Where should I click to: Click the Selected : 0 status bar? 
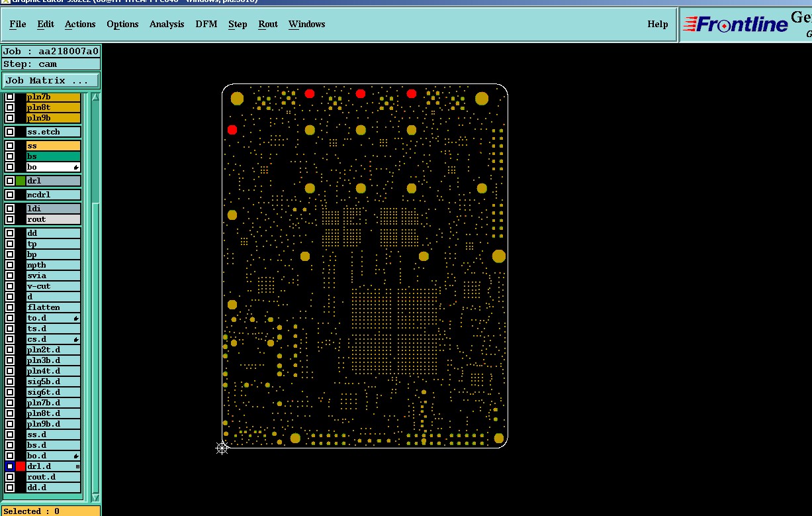point(51,511)
